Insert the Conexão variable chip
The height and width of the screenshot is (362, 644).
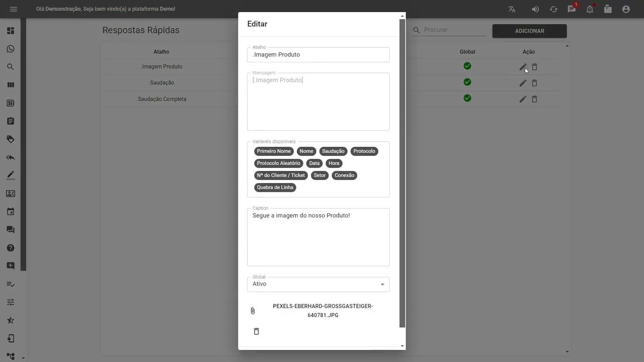click(x=345, y=175)
